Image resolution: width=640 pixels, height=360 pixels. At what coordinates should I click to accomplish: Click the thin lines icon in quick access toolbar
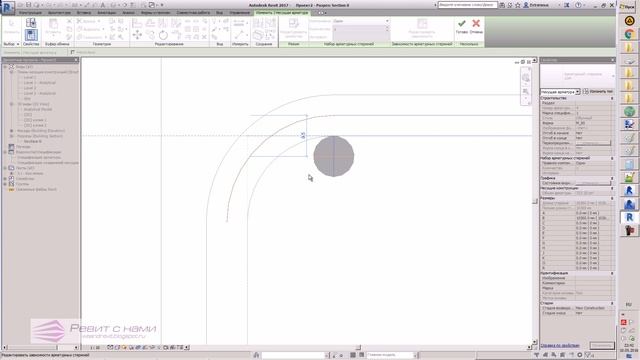tap(133, 5)
